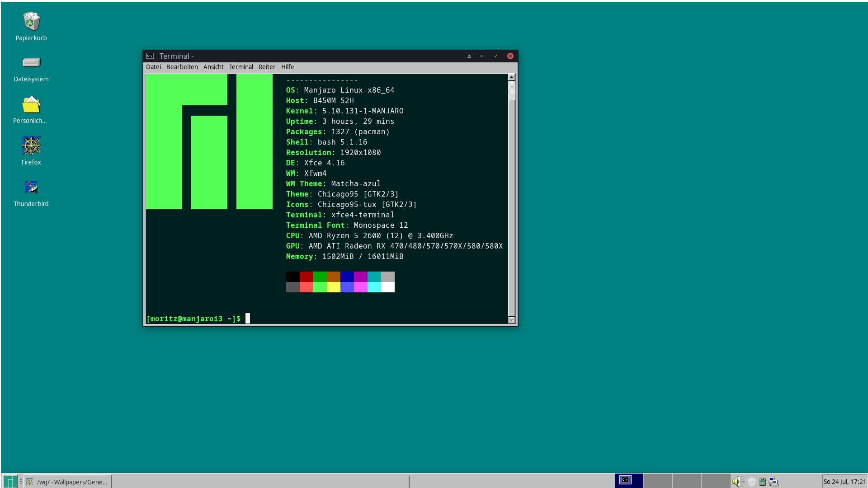Click the 'Terminal -' window title text
868x488 pixels.
176,56
